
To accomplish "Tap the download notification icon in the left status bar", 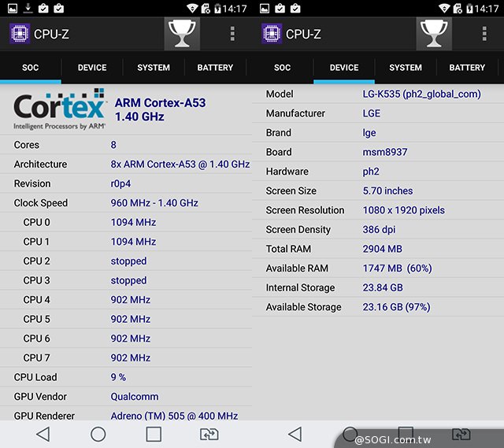I will (28, 8).
